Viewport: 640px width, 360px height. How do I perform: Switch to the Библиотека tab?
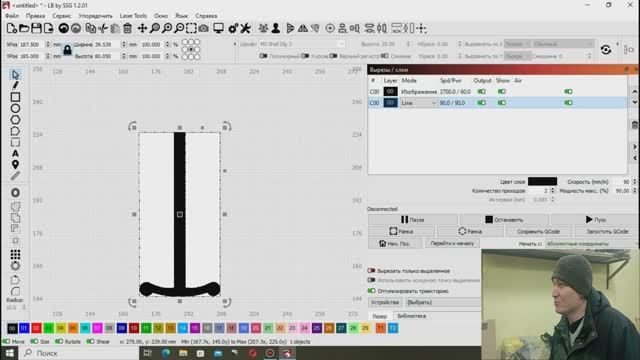tap(411, 316)
